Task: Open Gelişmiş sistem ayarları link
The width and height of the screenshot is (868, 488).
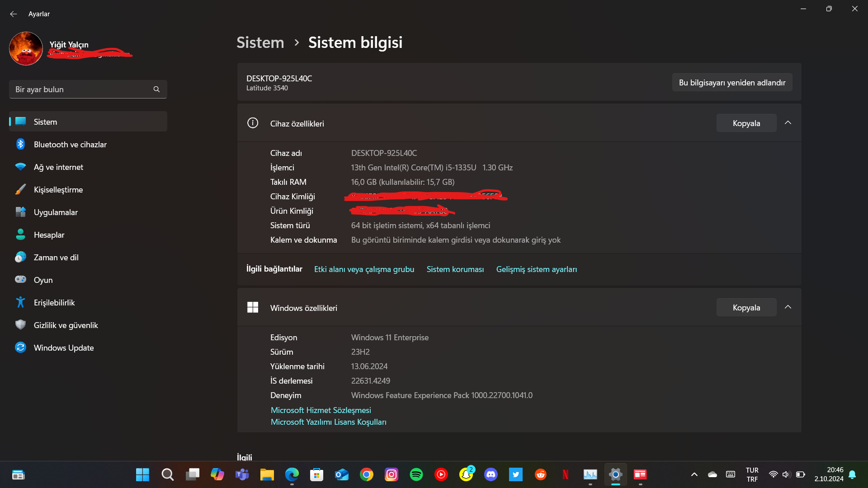Action: pyautogui.click(x=536, y=269)
